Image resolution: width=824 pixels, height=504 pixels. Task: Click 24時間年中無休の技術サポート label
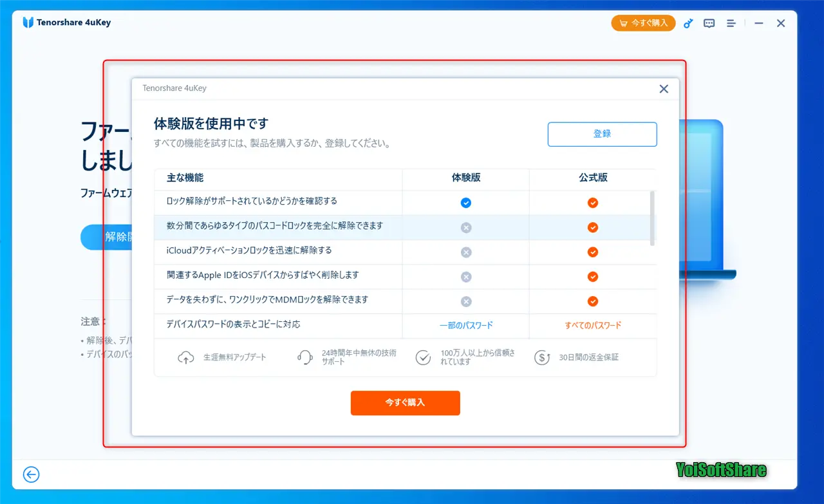pos(359,358)
